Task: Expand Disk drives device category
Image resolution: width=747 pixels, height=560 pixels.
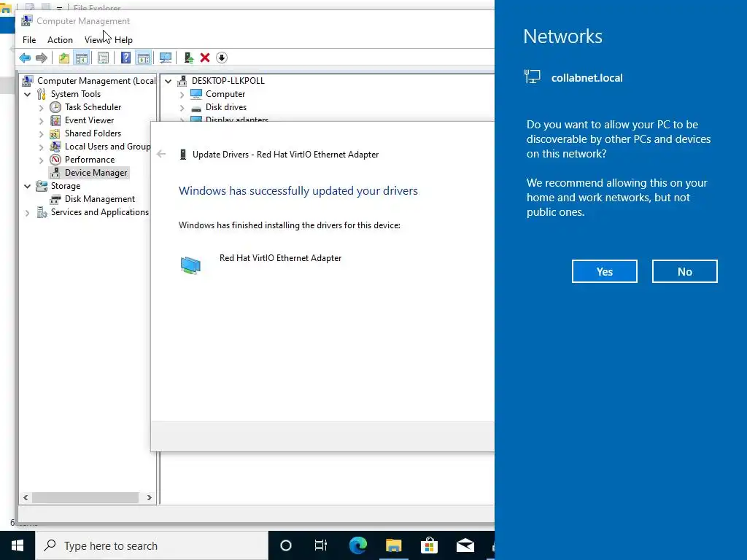Action: [x=182, y=108]
